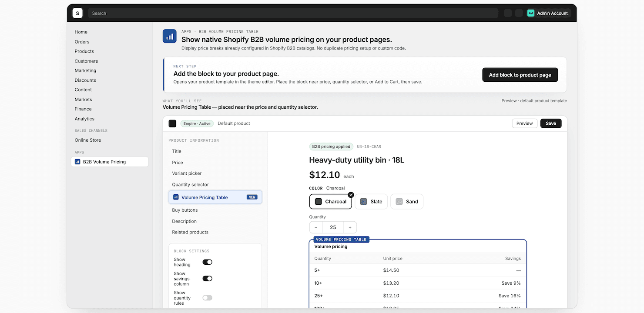Viewport: 644px width, 313px height.
Task: Open Markets in the sidebar
Action: 83,100
